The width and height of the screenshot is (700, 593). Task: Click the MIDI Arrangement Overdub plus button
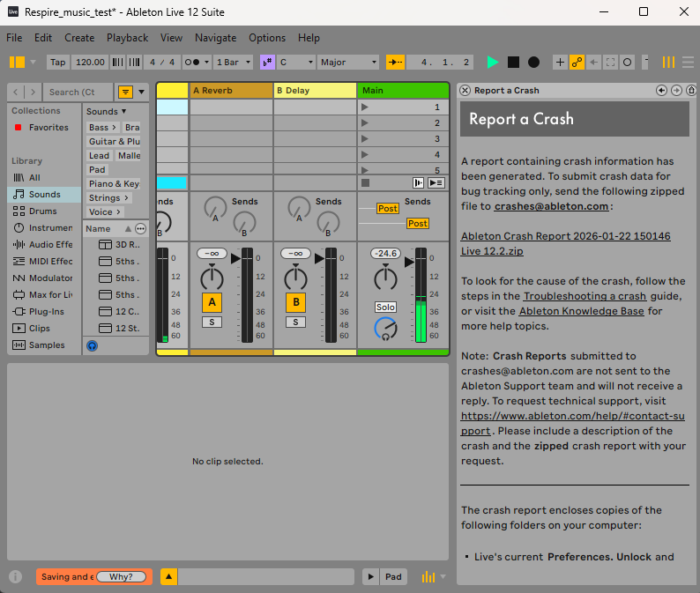[x=560, y=62]
